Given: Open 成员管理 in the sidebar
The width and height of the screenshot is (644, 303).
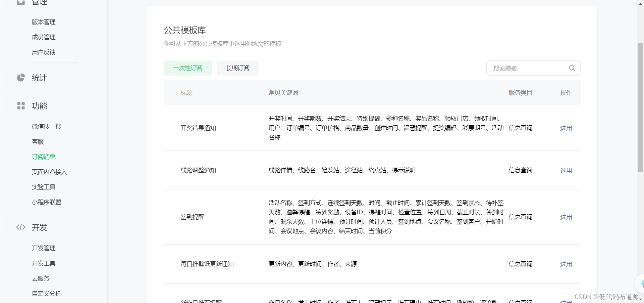Looking at the screenshot, I should [x=44, y=37].
